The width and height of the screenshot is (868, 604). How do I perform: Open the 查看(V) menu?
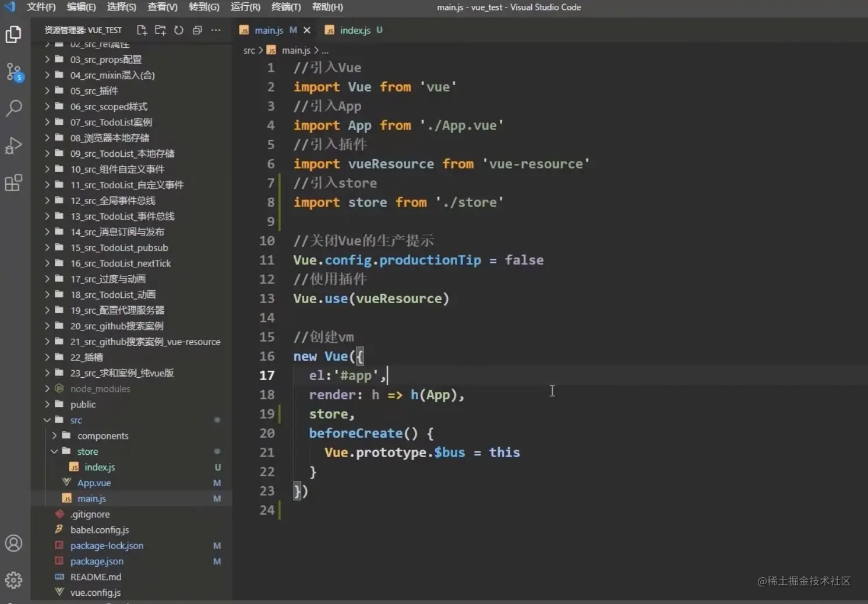[x=163, y=7]
